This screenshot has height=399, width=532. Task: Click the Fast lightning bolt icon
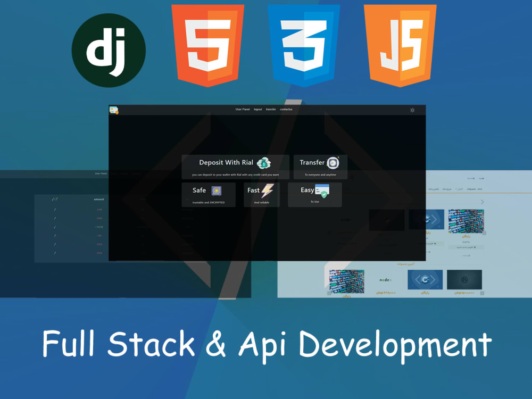268,190
